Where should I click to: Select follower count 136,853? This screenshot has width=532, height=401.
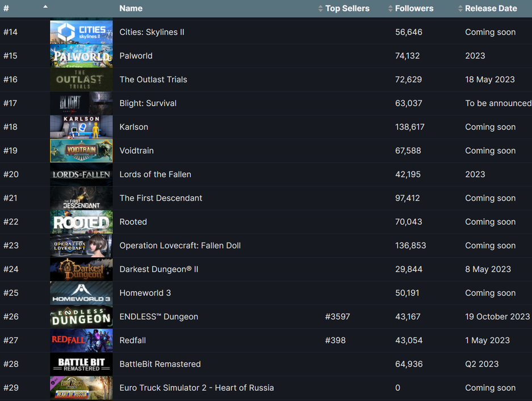[410, 245]
